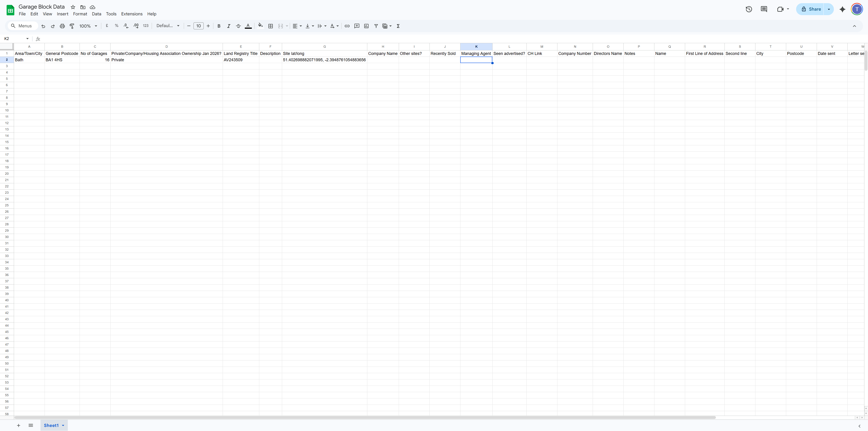Open version history clock icon
This screenshot has height=431, width=868.
coord(749,9)
